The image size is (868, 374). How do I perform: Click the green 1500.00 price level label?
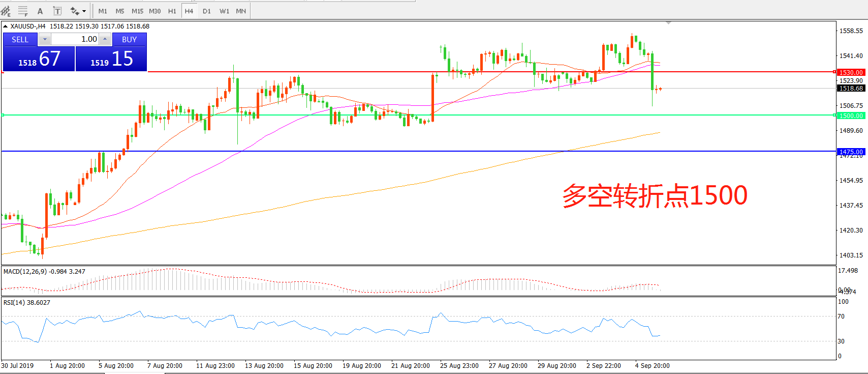(x=850, y=116)
